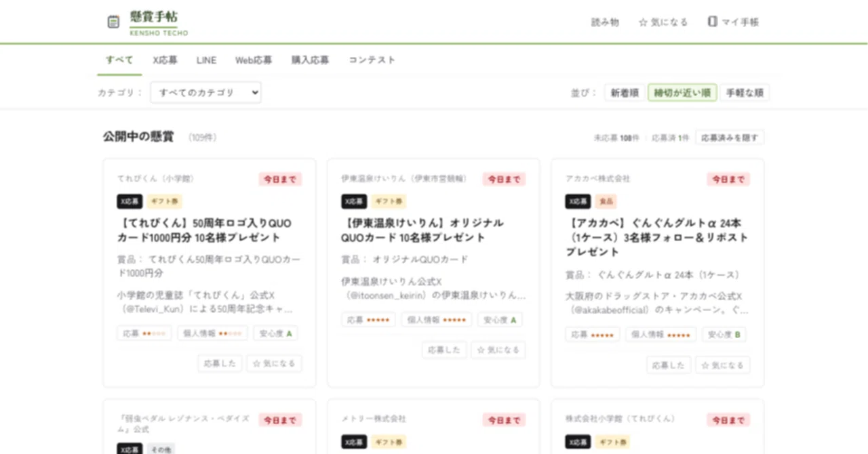Click 食品 badge on アカカベ card

606,201
